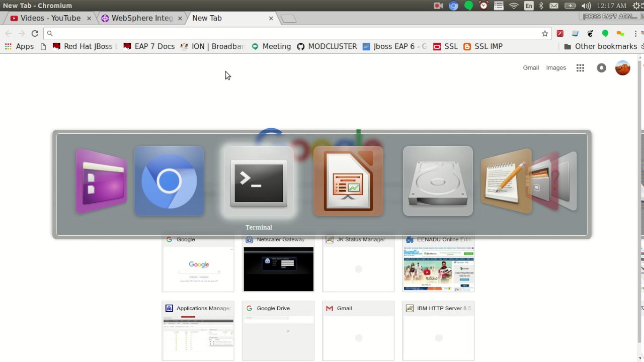644x362 pixels.
Task: Open the ION Broadband bookmark
Action: [x=212, y=46]
